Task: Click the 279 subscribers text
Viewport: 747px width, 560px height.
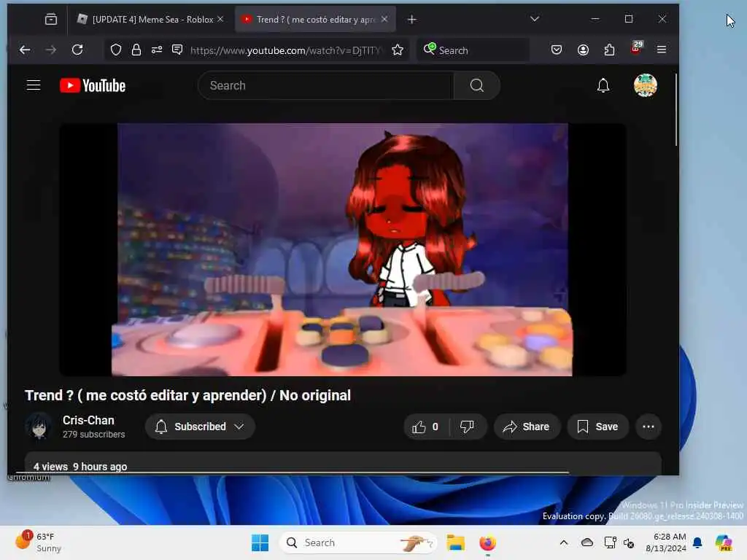Action: (94, 435)
